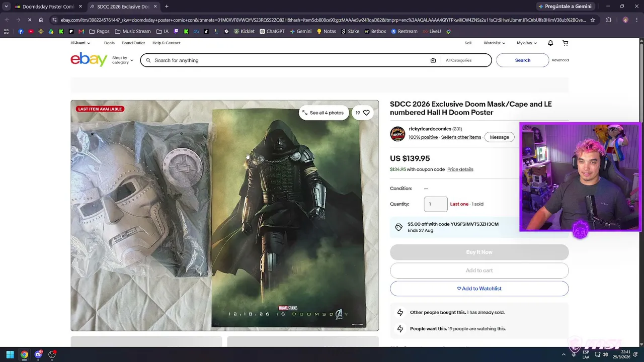
Task: Open the TikTok bookmark
Action: tap(206, 31)
